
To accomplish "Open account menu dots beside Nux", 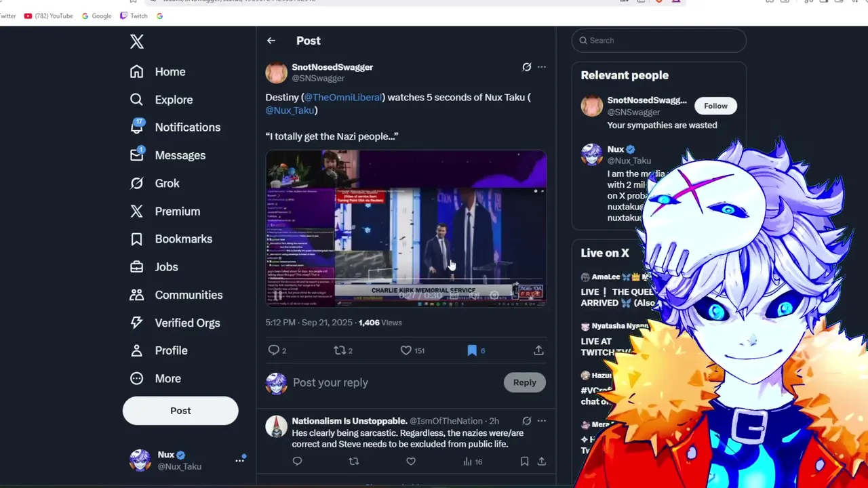I will click(x=239, y=460).
